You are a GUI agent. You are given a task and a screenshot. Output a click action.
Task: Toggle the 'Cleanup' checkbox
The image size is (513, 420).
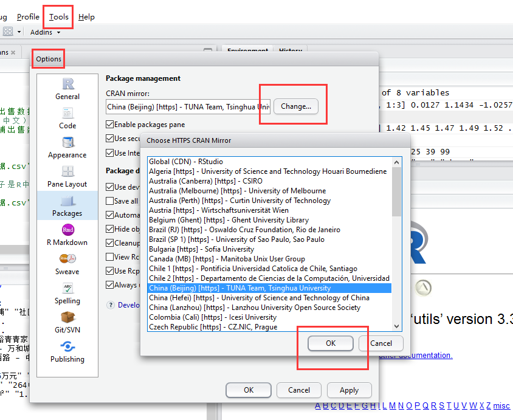coord(109,243)
